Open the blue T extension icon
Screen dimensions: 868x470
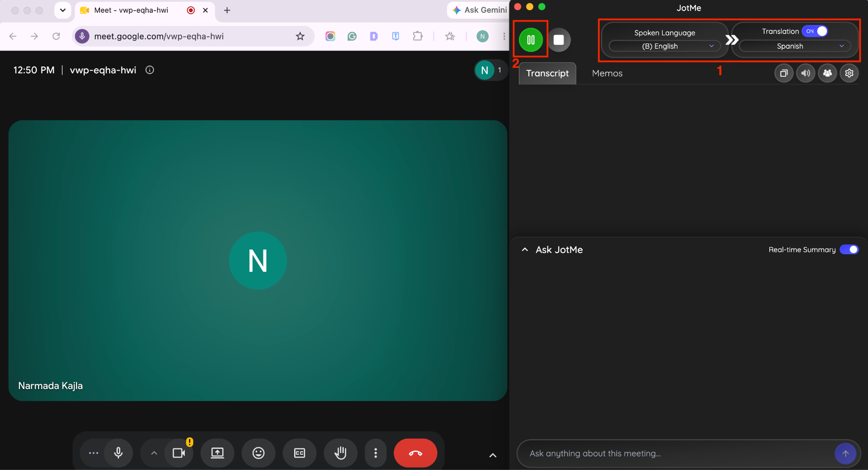point(395,36)
